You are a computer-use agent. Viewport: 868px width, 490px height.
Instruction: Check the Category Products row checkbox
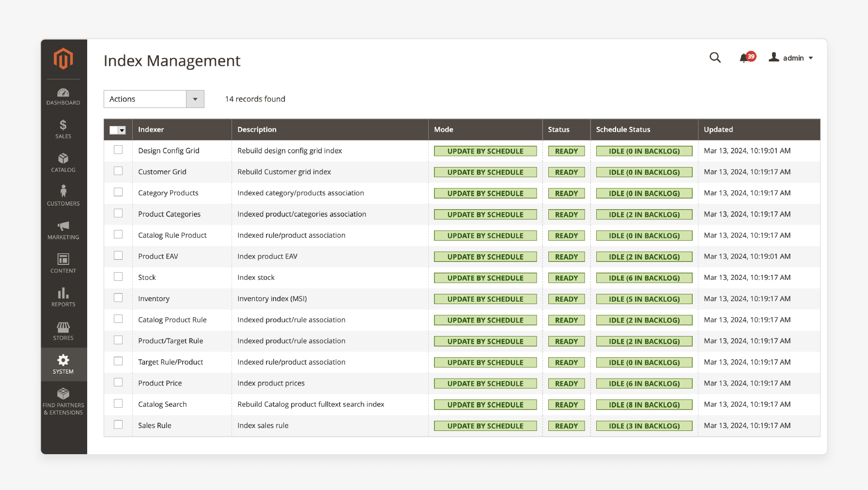coord(118,192)
